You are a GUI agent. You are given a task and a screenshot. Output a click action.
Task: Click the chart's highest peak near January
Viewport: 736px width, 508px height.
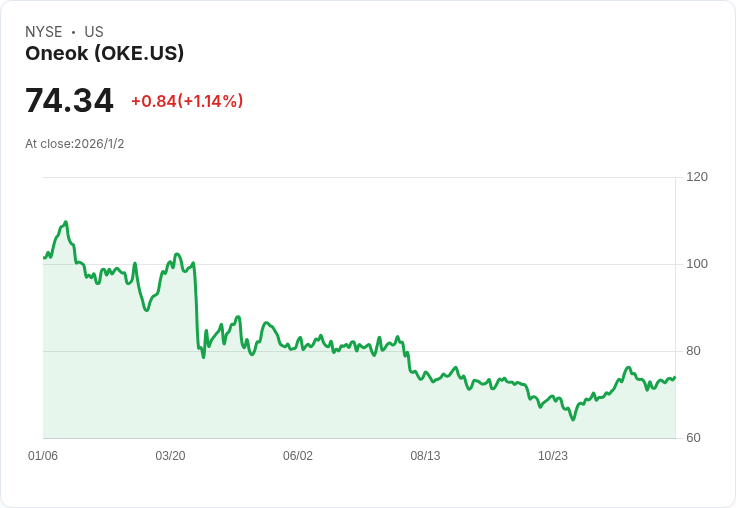(x=66, y=222)
